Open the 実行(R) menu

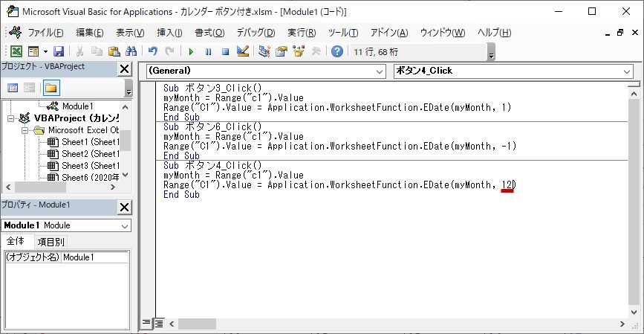click(x=302, y=33)
